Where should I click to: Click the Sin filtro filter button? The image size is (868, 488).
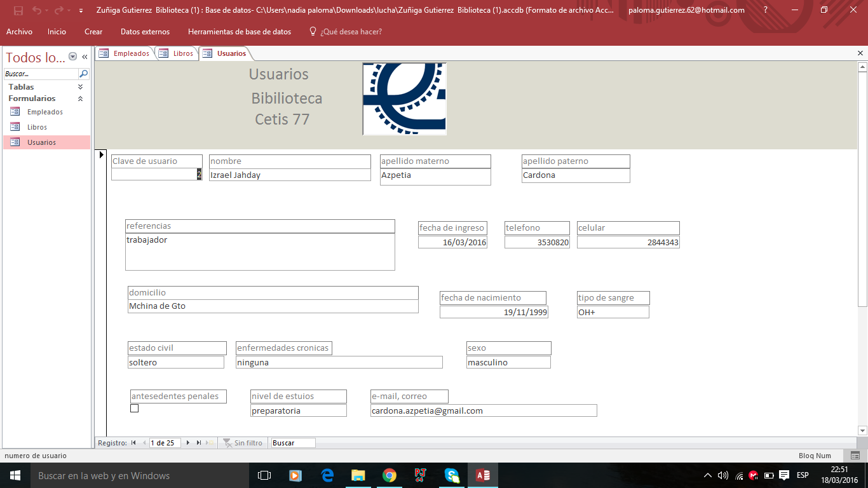point(243,443)
